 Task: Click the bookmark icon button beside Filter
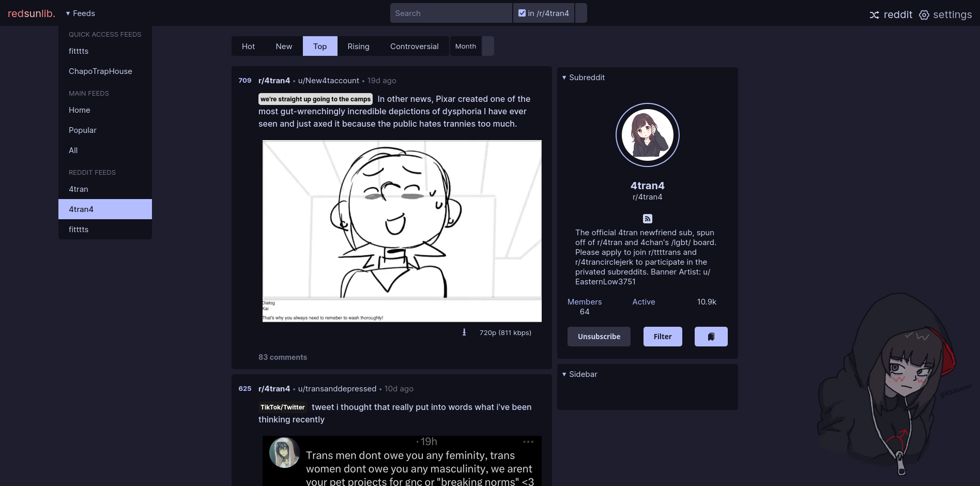711,337
